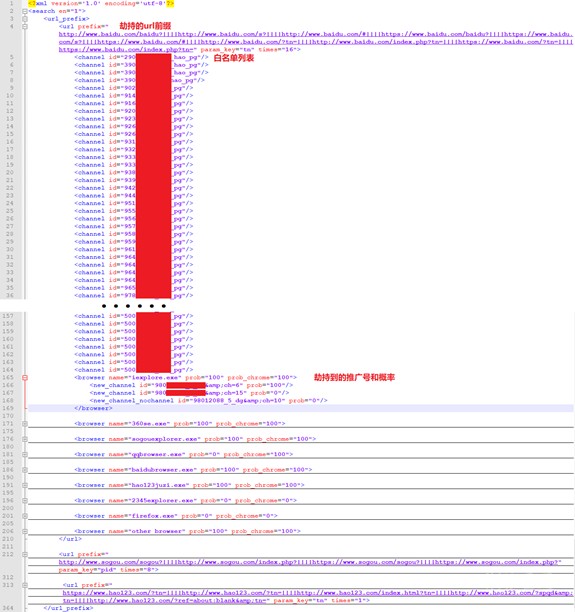Collapse the <search en="1"> fold marker
This screenshot has width=575, height=612.
click(x=25, y=11)
